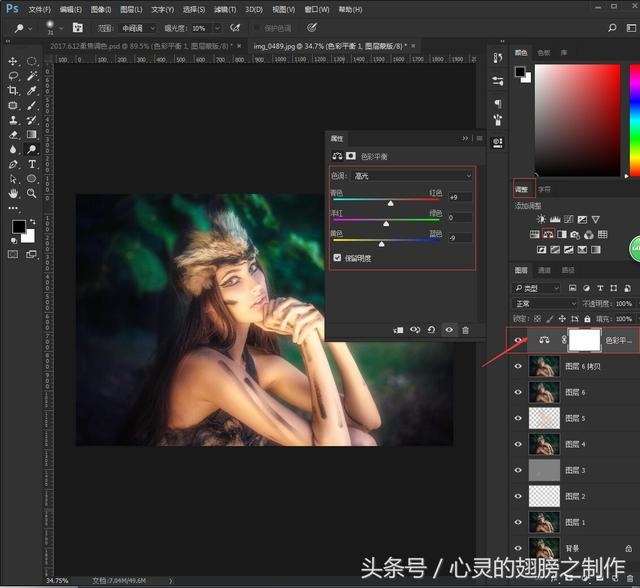Click the foreground color swatch in toolbox
The width and height of the screenshot is (640, 588).
(18, 226)
